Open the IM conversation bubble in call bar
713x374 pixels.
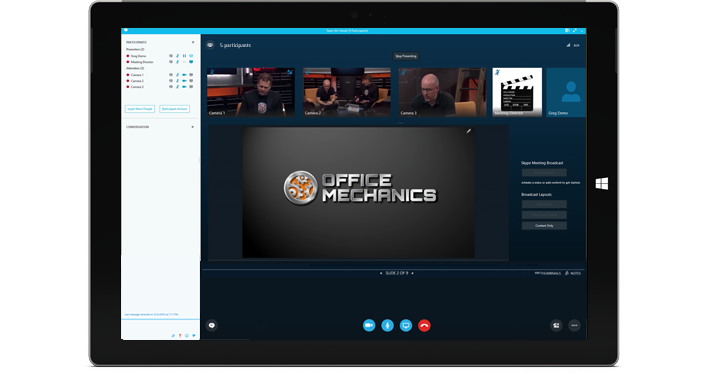(211, 325)
